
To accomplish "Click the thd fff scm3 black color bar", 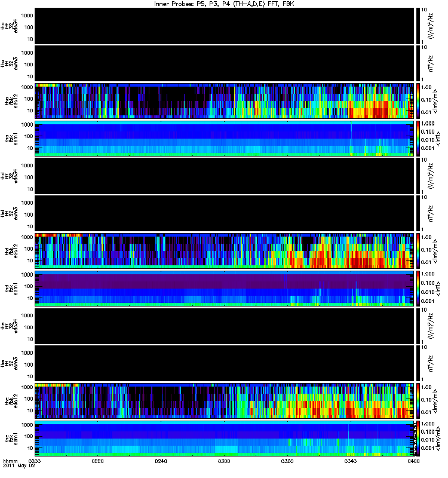I will point(418,213).
